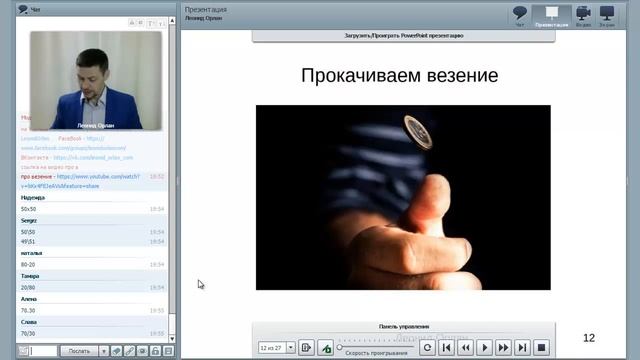The height and width of the screenshot is (360, 640).
Task: Switch to the Экран screen-sharing tab
Action: coord(607,16)
